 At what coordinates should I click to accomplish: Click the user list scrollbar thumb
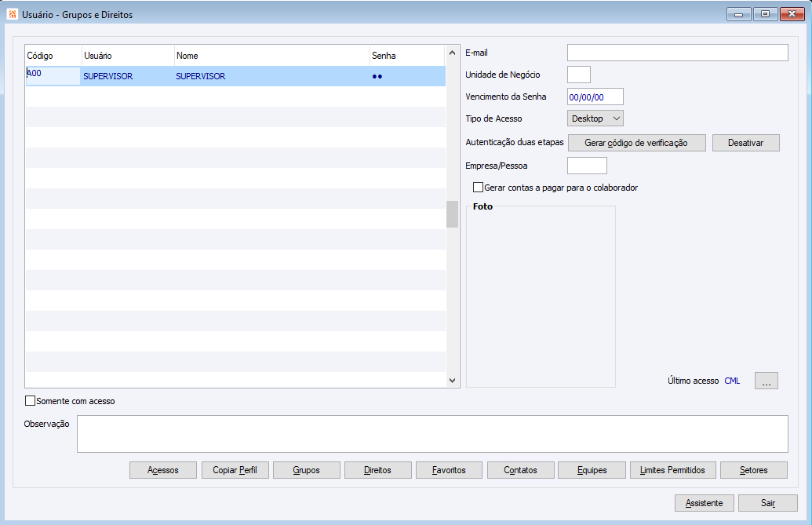coord(452,213)
